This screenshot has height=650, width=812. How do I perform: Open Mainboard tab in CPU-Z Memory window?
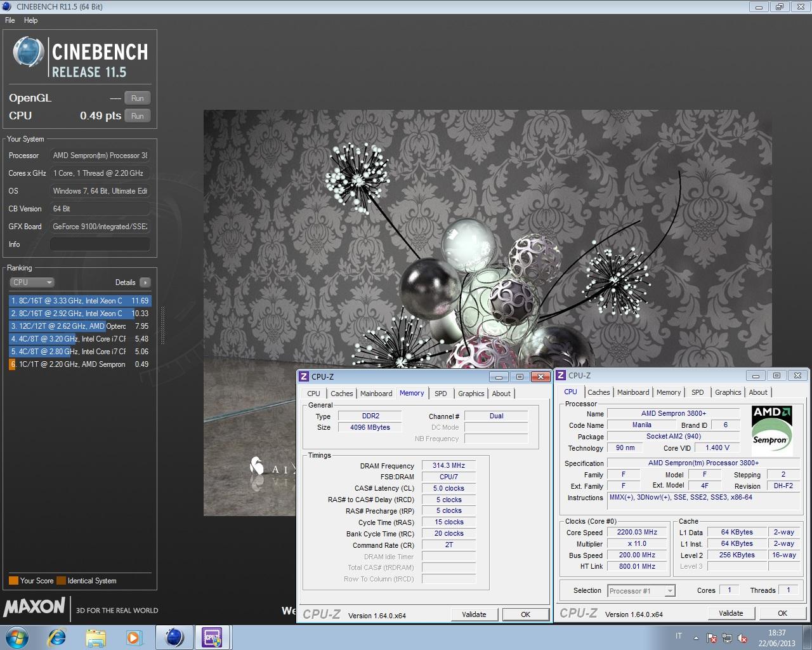pyautogui.click(x=376, y=394)
